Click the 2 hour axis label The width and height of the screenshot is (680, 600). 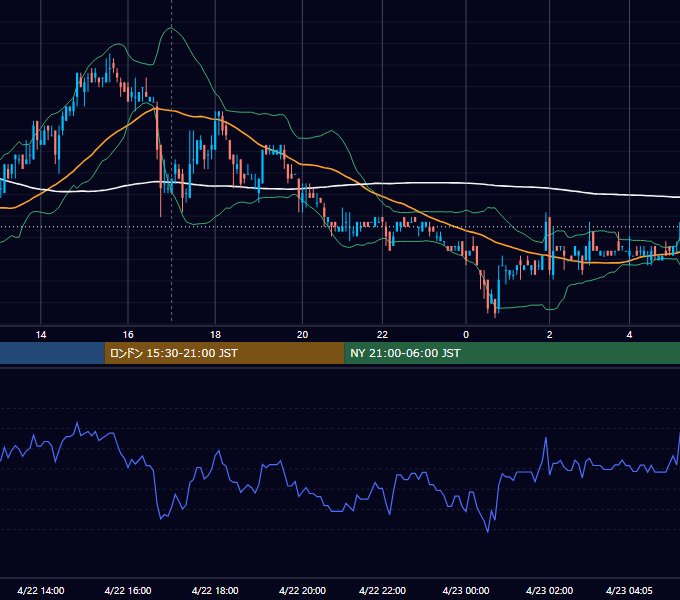click(x=549, y=335)
